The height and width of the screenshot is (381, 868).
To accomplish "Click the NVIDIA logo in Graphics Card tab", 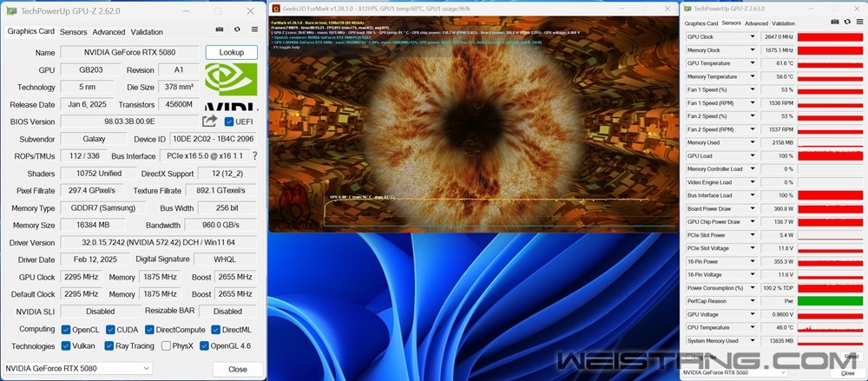I will [231, 87].
